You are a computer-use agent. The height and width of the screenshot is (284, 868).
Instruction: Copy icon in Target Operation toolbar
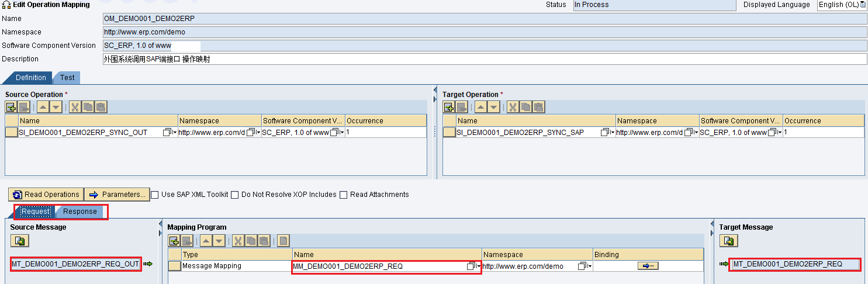[525, 107]
